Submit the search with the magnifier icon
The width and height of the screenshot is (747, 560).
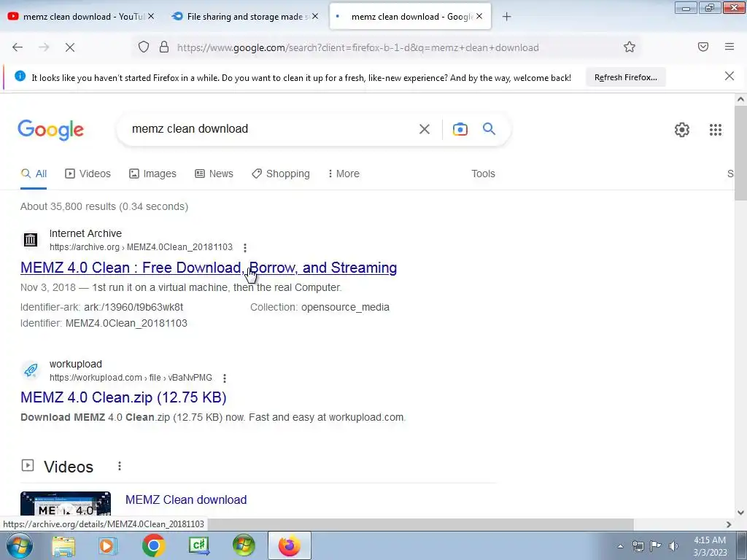489,128
